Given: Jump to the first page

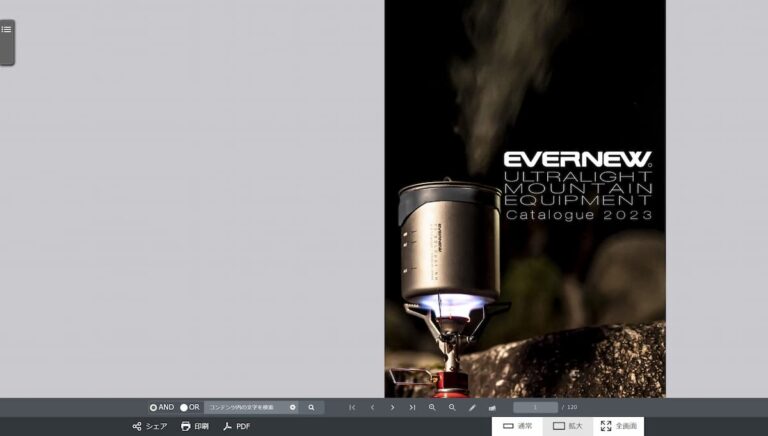Looking at the screenshot, I should [352, 408].
